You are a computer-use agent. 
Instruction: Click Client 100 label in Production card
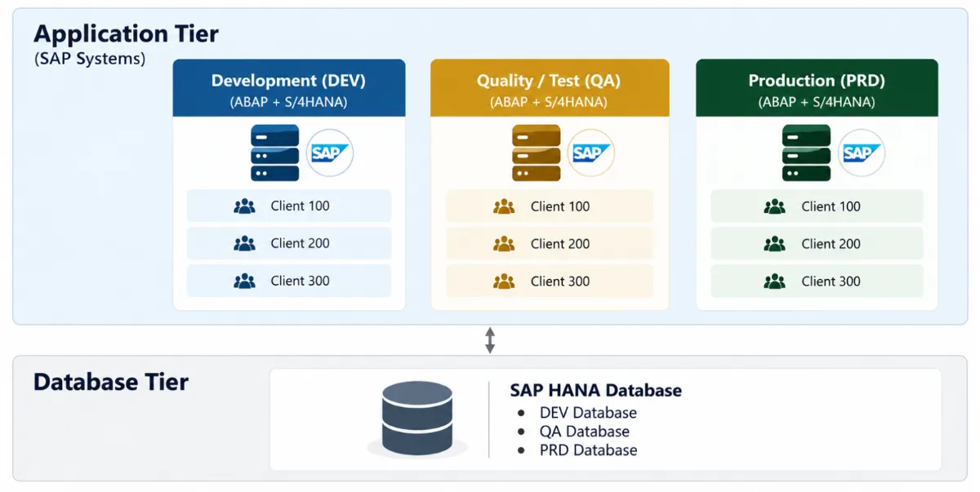[831, 206]
